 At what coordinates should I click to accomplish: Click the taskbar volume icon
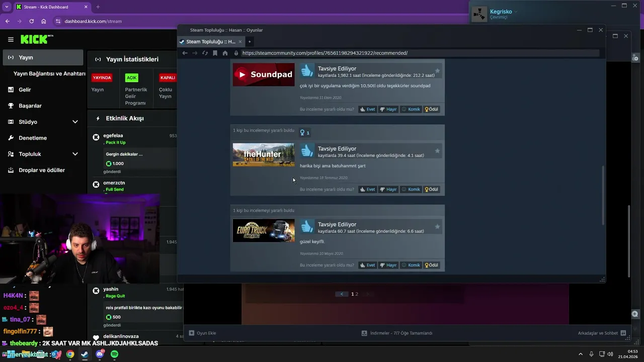coord(610,354)
